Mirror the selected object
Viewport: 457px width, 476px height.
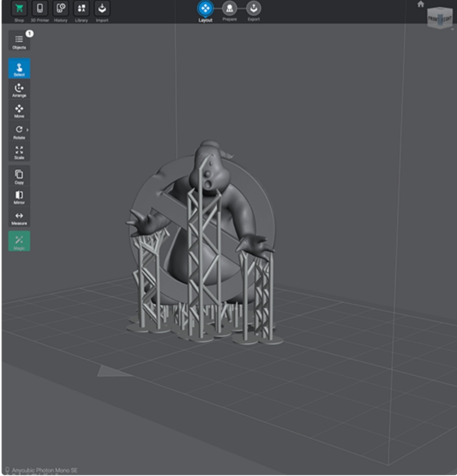(x=19, y=197)
